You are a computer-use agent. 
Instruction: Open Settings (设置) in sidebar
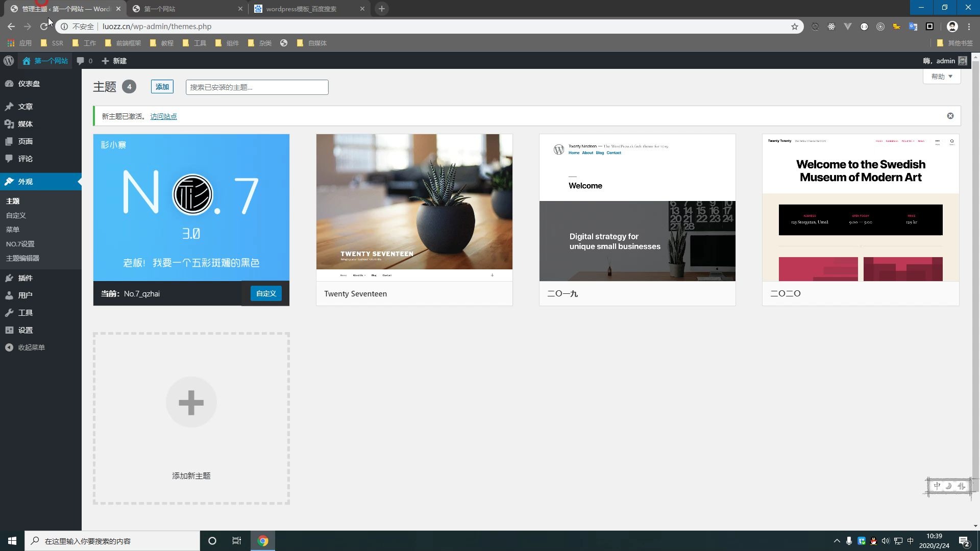tap(25, 330)
